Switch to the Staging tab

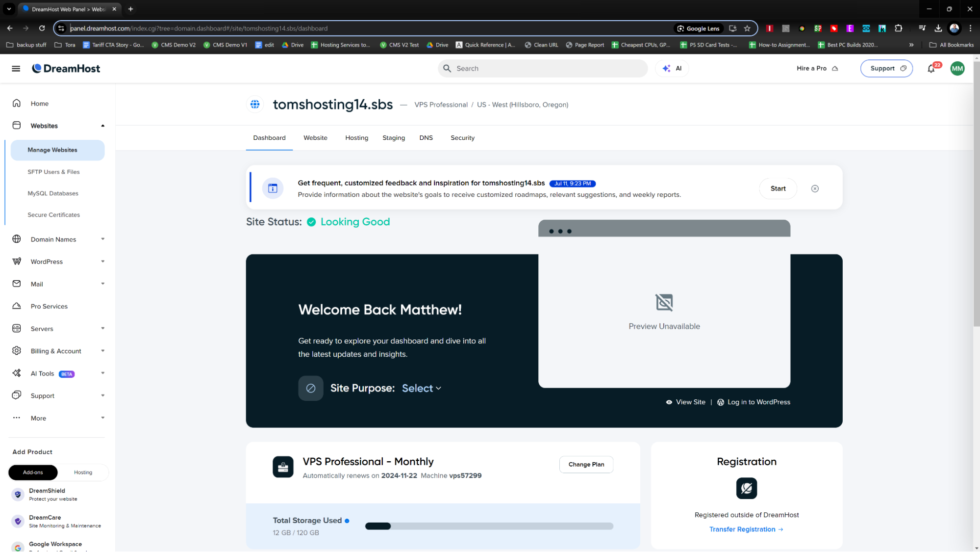pyautogui.click(x=394, y=138)
